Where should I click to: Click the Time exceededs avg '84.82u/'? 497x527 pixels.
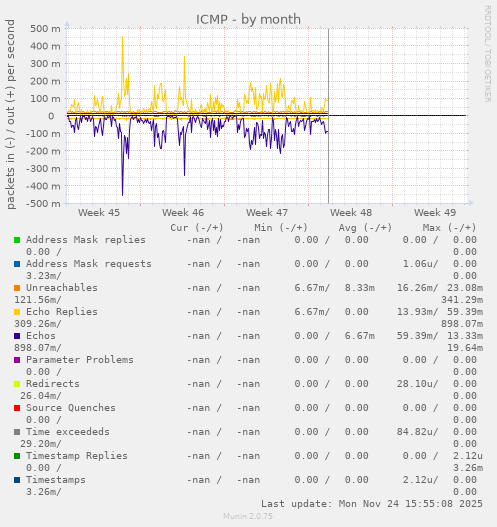[418, 432]
